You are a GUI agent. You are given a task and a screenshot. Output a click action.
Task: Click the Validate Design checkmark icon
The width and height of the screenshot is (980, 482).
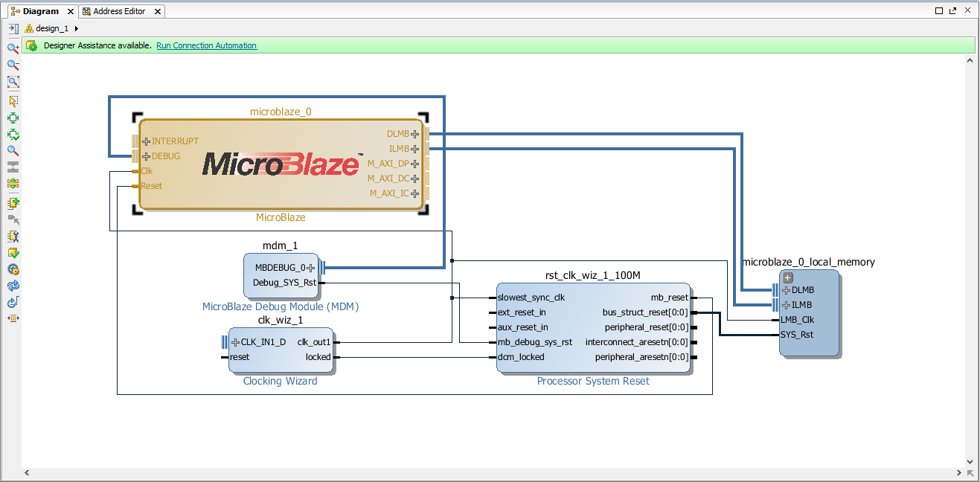click(13, 254)
